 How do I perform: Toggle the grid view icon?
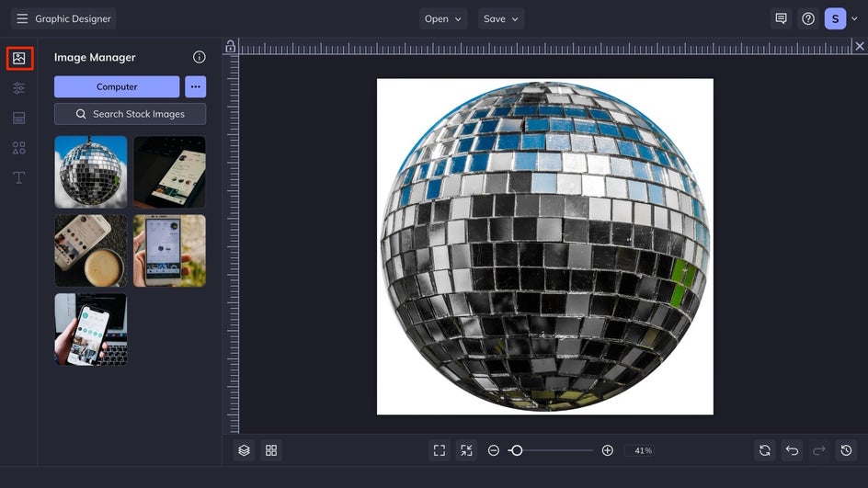[271, 450]
